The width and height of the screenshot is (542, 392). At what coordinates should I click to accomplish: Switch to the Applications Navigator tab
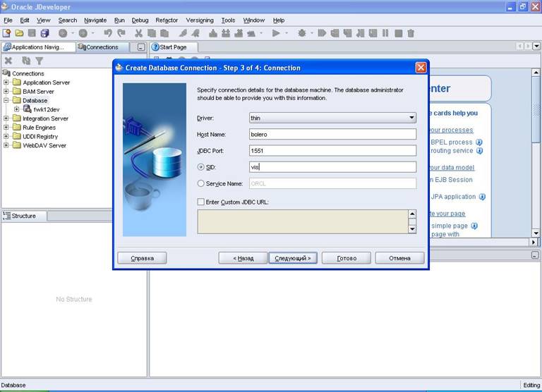coord(38,47)
